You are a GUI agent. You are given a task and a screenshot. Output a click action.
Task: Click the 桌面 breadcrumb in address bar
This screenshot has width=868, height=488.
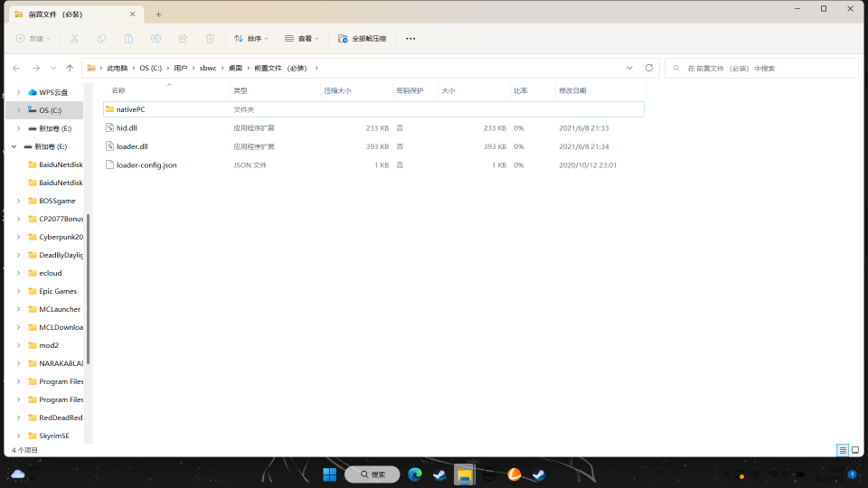(x=235, y=68)
